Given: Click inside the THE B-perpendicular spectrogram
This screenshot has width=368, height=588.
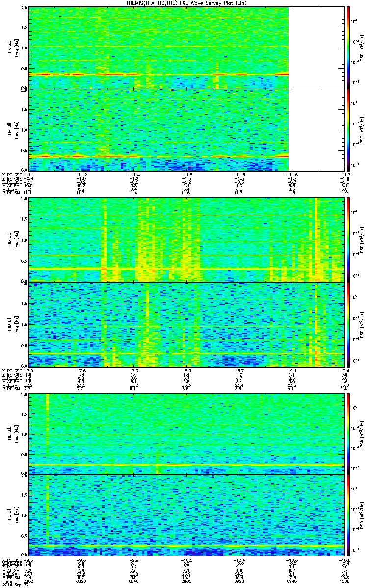Looking at the screenshot, I should [x=185, y=433].
